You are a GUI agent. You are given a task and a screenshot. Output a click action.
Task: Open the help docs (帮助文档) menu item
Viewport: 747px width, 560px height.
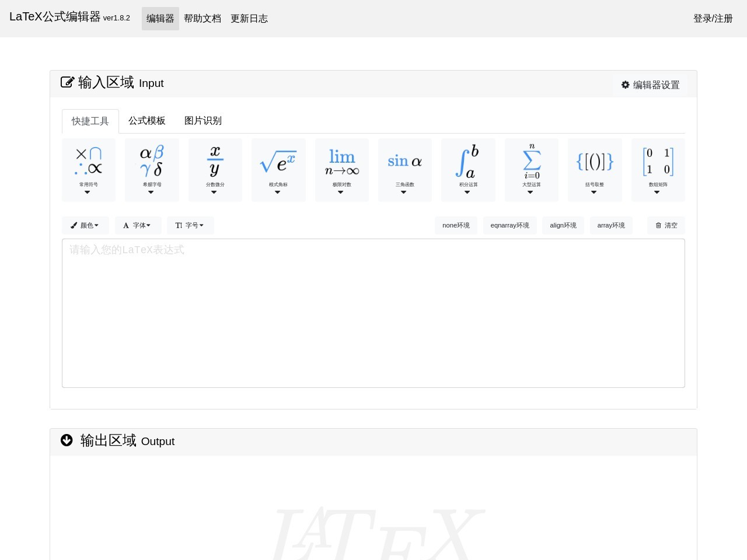coord(203,19)
